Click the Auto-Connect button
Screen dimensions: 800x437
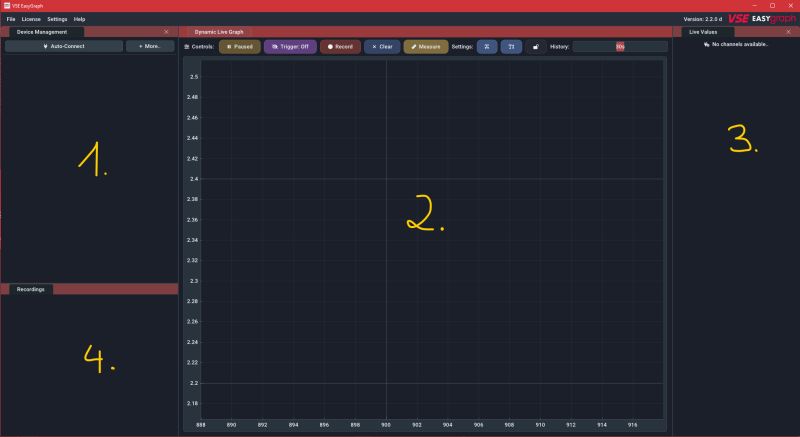coord(64,46)
